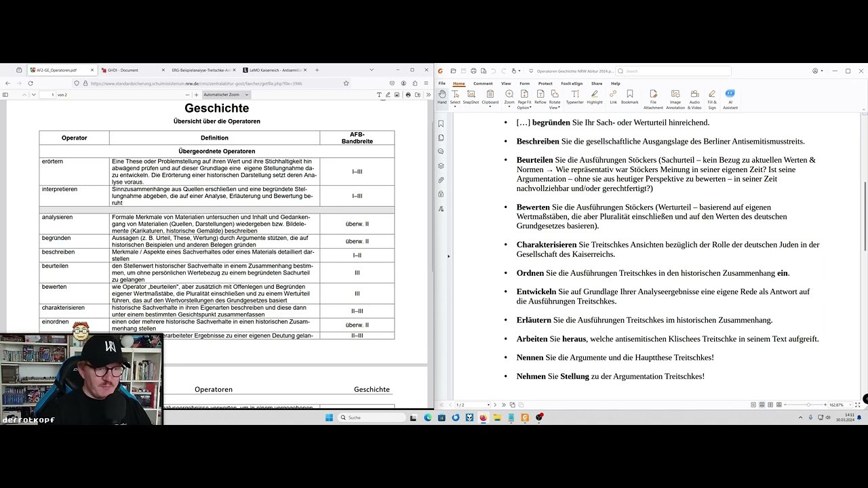Click the Bookmark tool in the ribbon

[x=630, y=96]
